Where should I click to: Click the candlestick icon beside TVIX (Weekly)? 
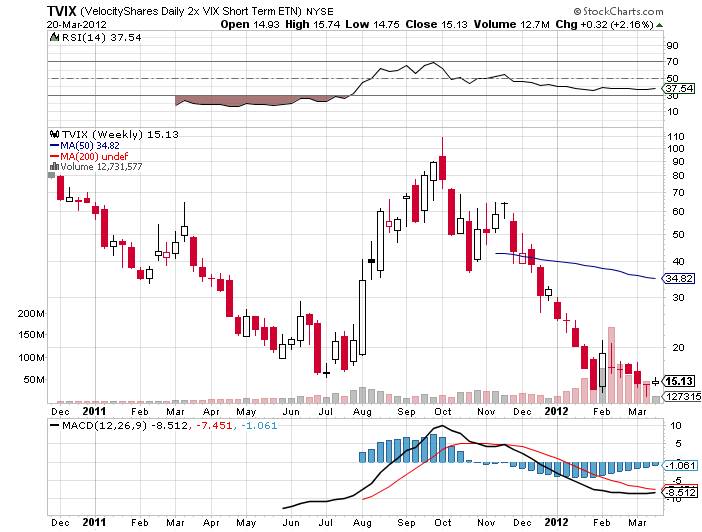[55, 134]
